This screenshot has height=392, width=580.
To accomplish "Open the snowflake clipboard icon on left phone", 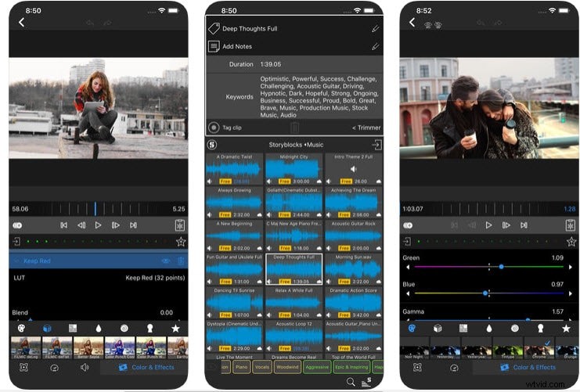I will pyautogui.click(x=180, y=225).
